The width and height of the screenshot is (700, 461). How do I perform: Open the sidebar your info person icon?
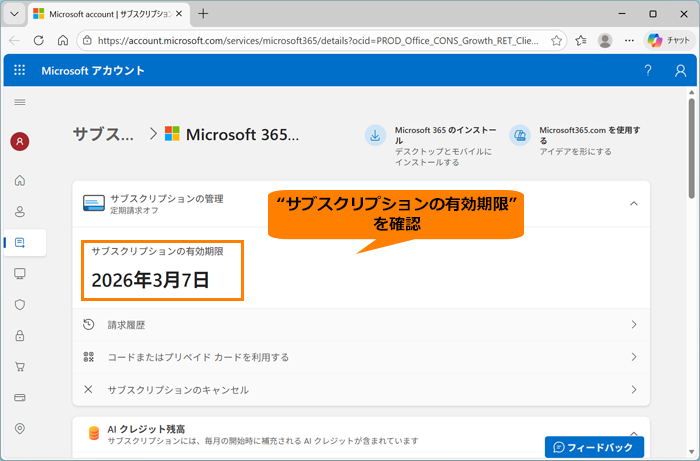(20, 212)
